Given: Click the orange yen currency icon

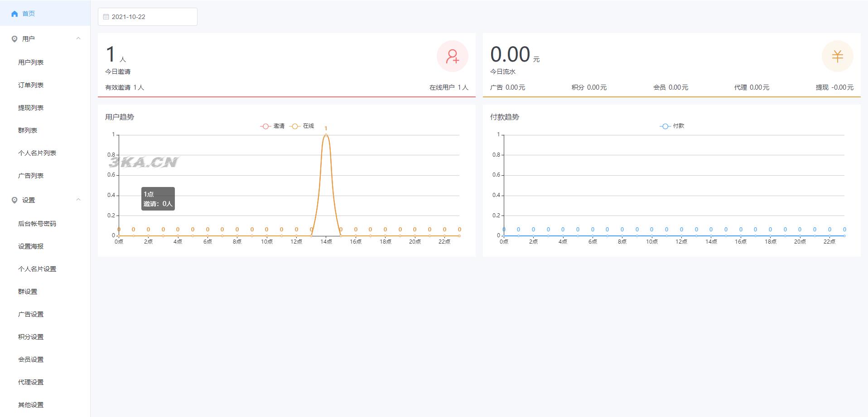Looking at the screenshot, I should pyautogui.click(x=837, y=56).
